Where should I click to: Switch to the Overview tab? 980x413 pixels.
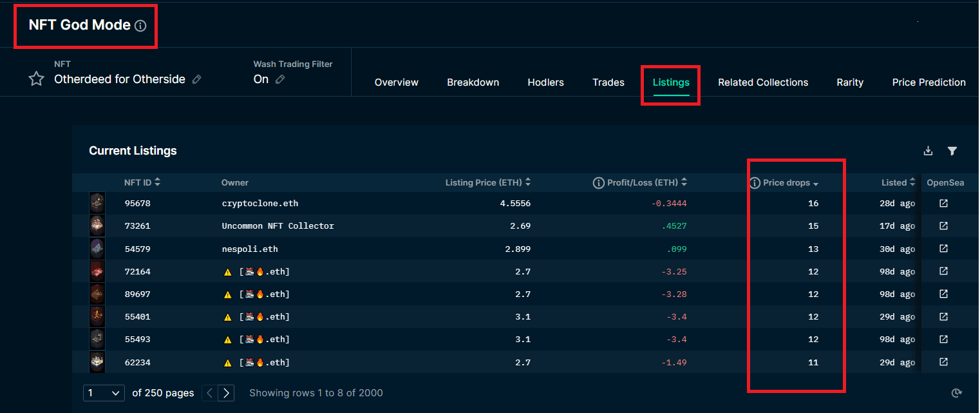click(397, 82)
